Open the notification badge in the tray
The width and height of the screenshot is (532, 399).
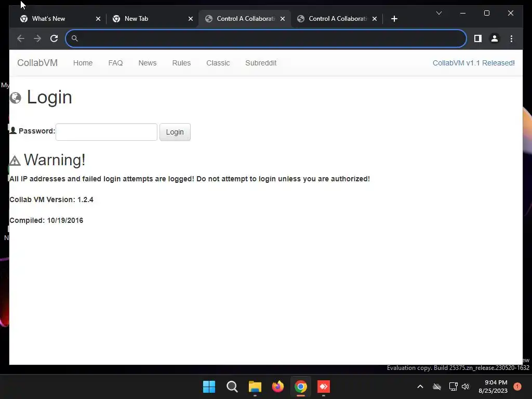tap(517, 387)
